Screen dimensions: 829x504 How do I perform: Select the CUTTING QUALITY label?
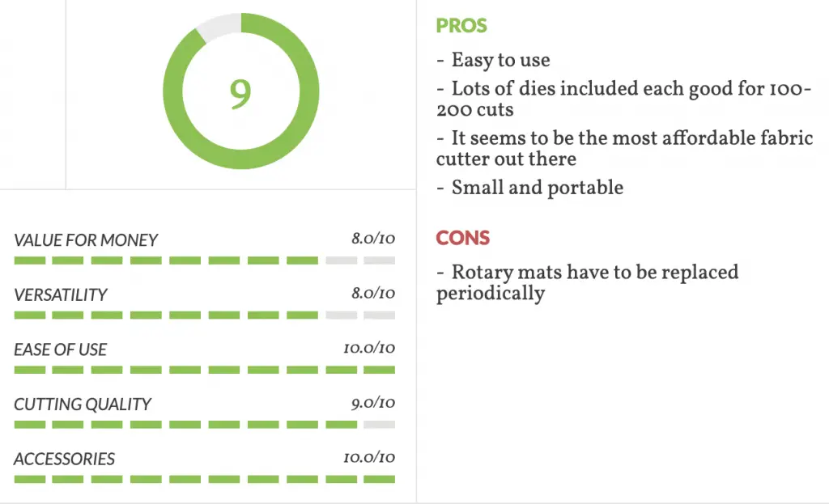[83, 404]
